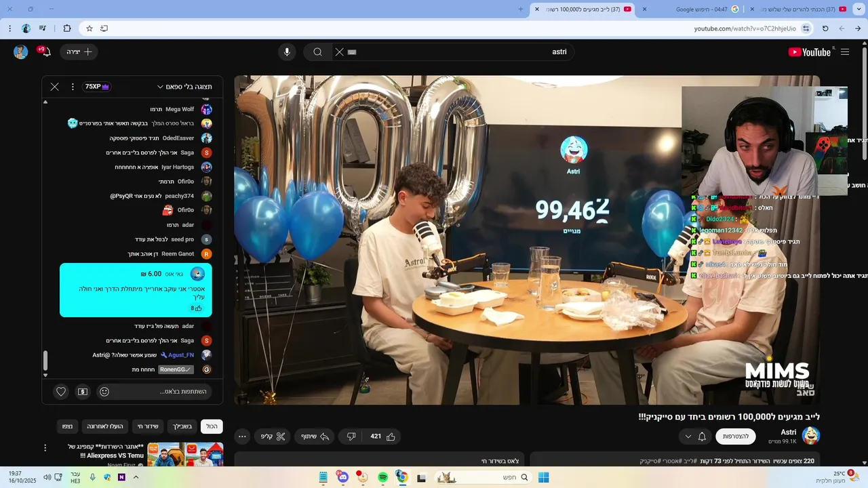Open Chrome profile avatar in toolbar
The image size is (868, 488).
[26, 28]
